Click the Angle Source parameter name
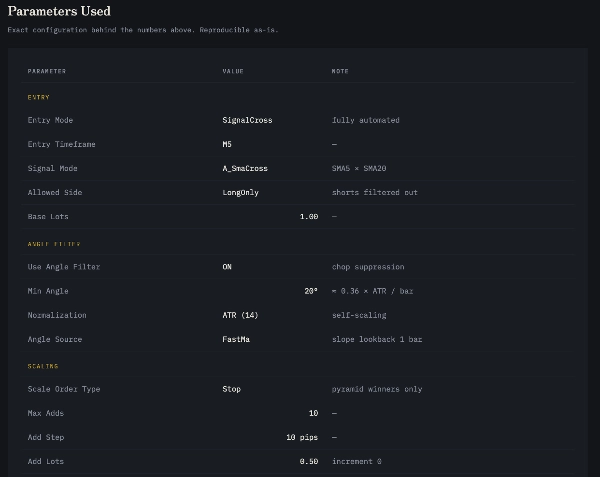 (55, 339)
